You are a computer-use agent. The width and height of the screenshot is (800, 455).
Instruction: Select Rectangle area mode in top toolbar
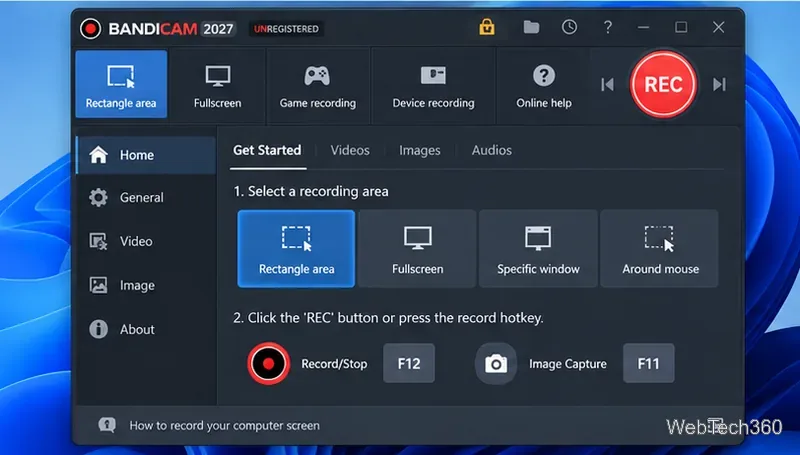[x=121, y=84]
